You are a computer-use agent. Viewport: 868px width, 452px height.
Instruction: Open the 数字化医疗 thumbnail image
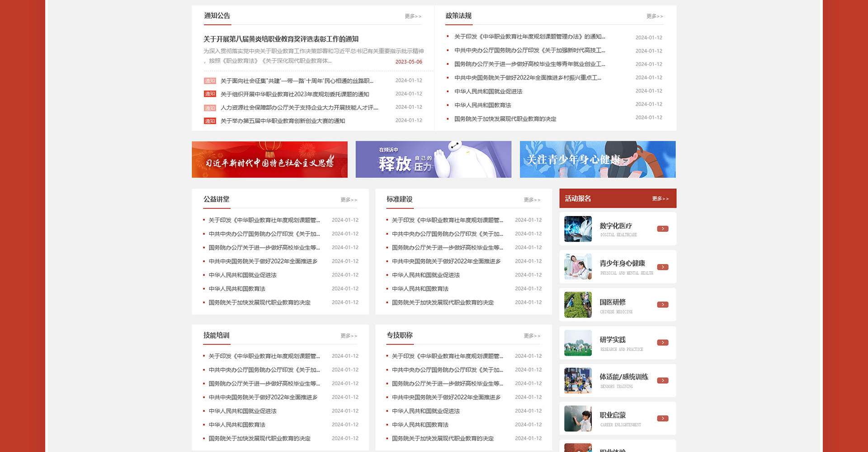[x=578, y=229]
